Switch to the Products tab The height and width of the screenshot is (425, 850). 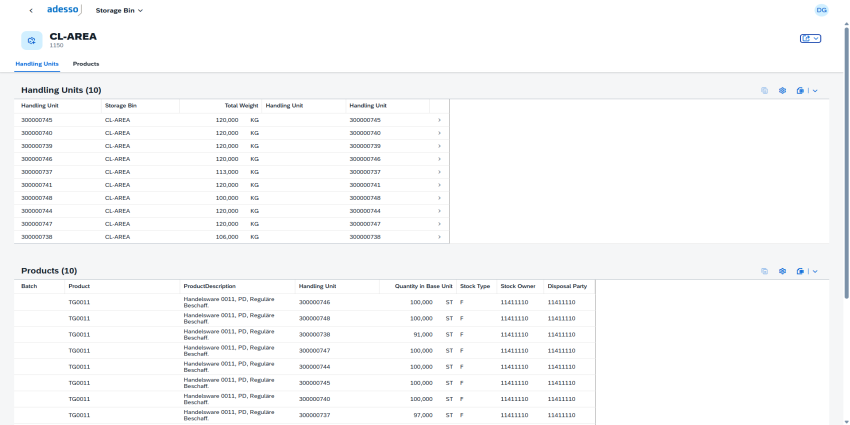coord(86,64)
